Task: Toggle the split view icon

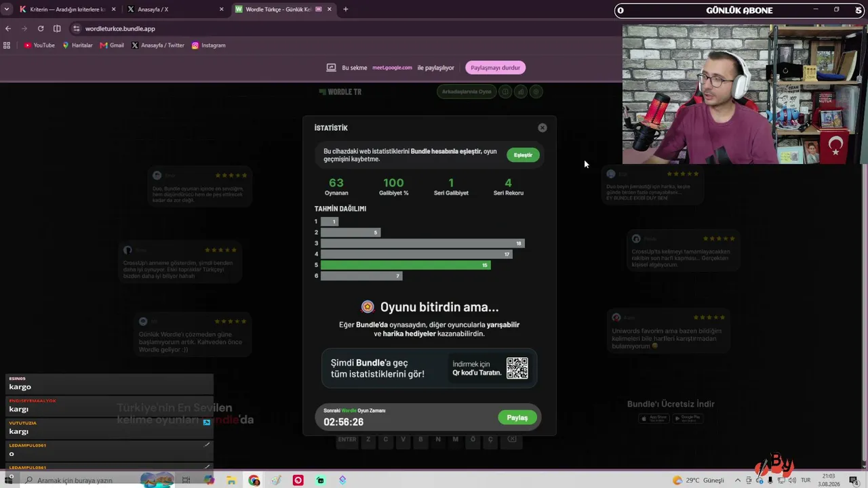Action: click(x=57, y=28)
